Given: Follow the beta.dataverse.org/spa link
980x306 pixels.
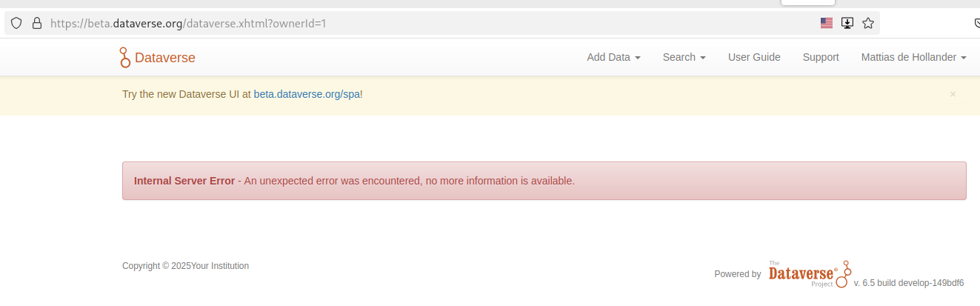Looking at the screenshot, I should click(307, 94).
